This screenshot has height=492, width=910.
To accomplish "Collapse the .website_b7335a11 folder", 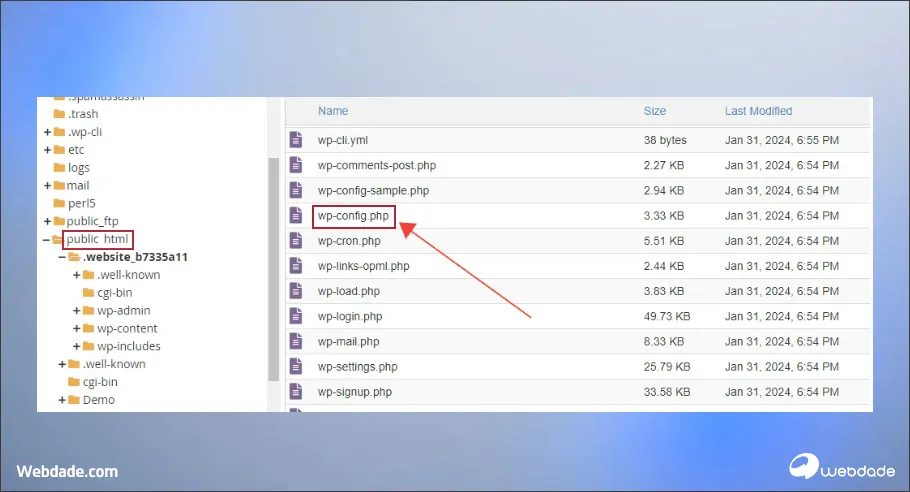I will click(62, 257).
